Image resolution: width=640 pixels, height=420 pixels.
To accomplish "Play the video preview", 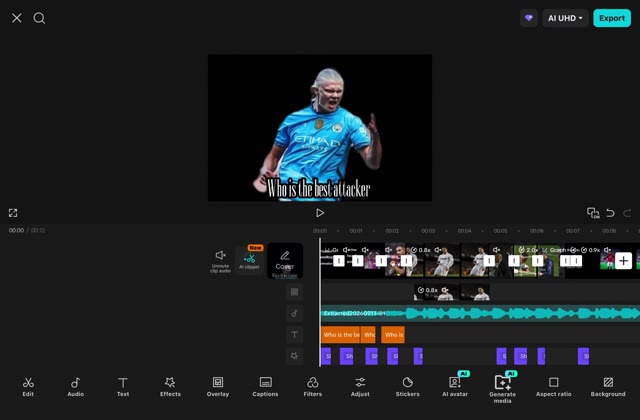I will click(320, 213).
